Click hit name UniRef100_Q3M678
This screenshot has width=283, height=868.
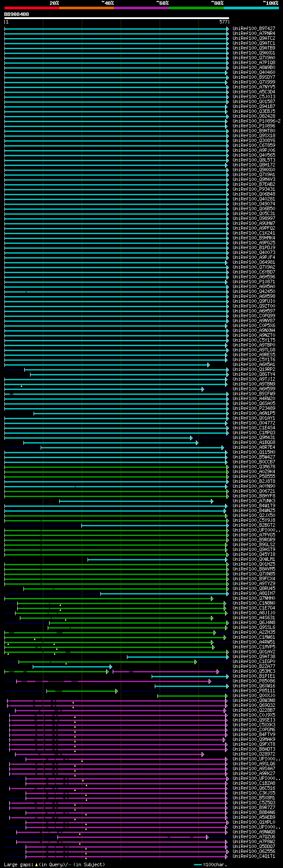point(254,467)
